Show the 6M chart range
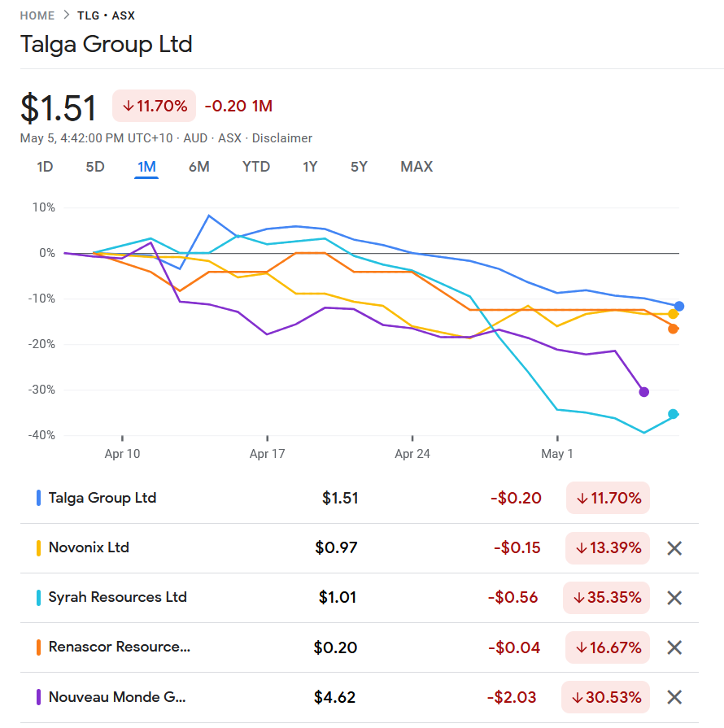 coord(198,167)
